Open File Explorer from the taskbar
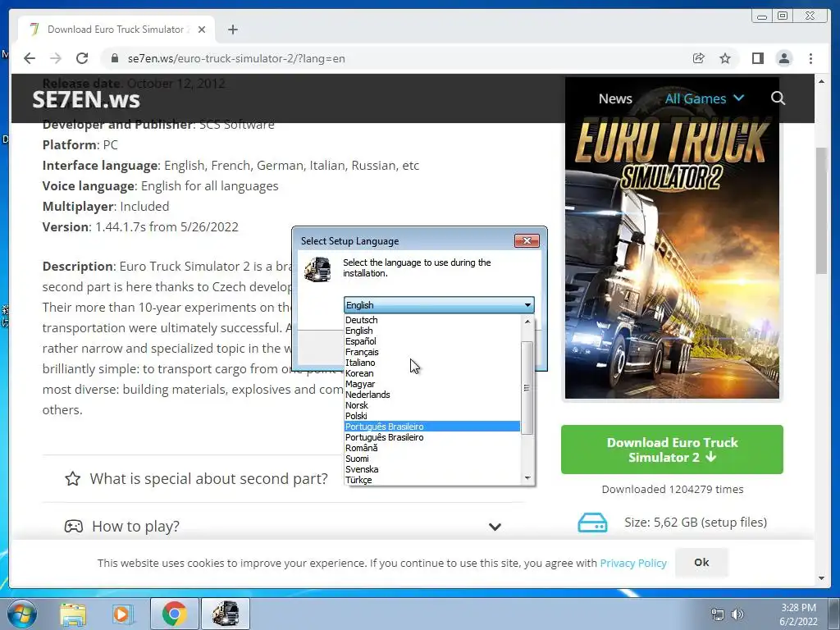Screen dimensions: 840x630 coord(73,614)
